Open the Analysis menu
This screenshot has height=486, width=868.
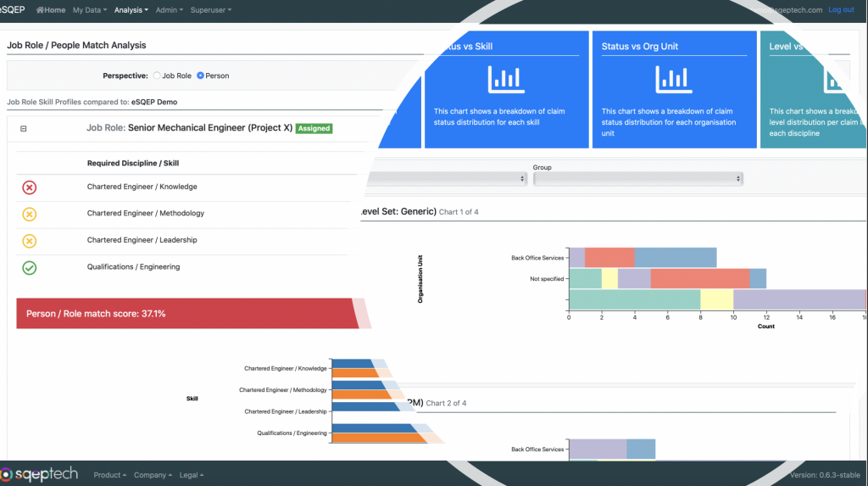click(131, 10)
